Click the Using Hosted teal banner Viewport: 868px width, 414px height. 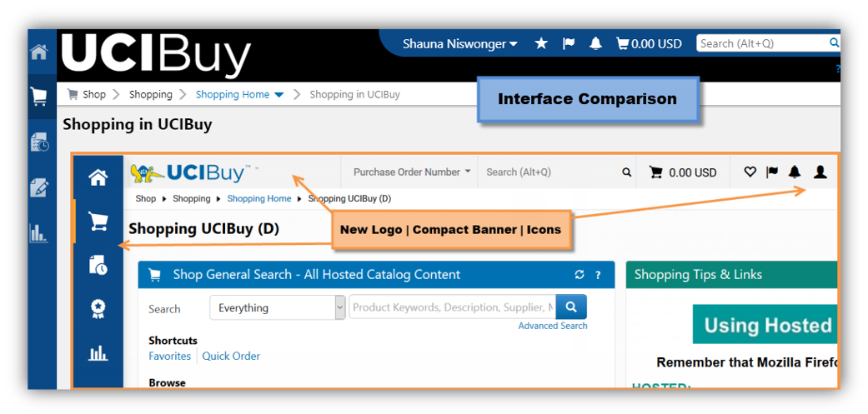coord(765,324)
